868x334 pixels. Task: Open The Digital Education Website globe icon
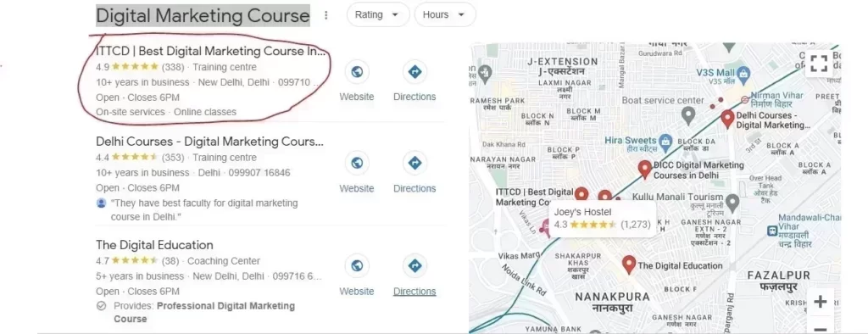tap(357, 266)
